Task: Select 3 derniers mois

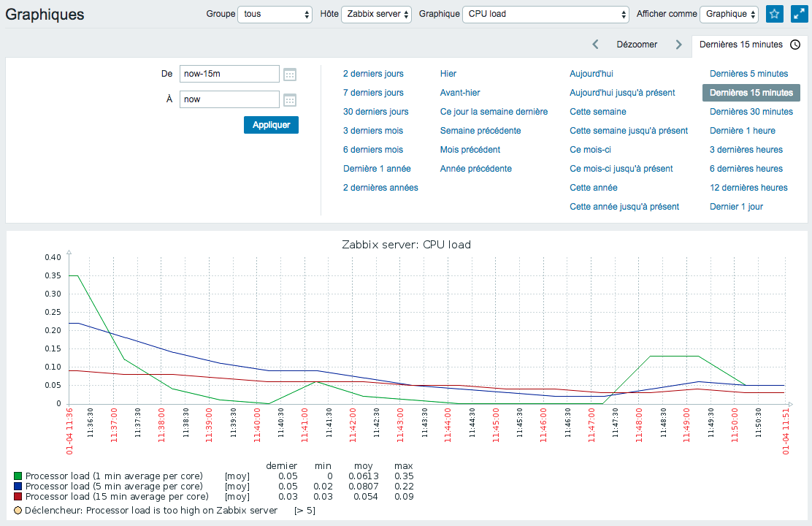Action: pyautogui.click(x=373, y=131)
